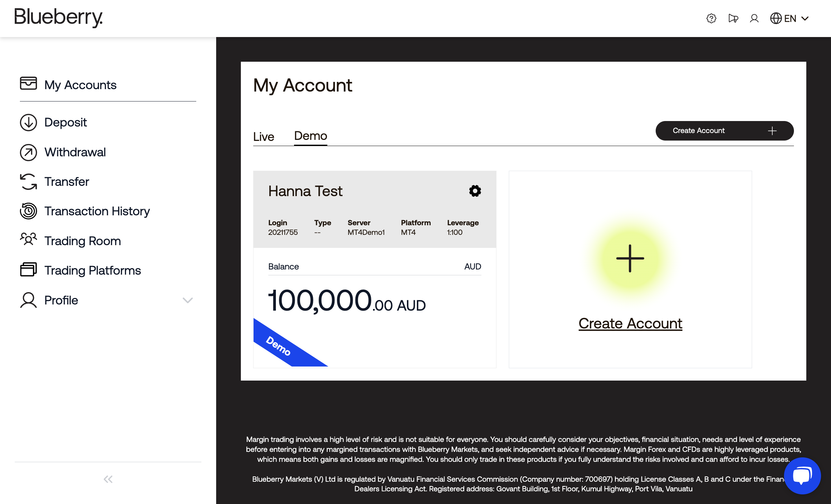The image size is (831, 504).
Task: Switch to the Live accounts tab
Action: pos(264,137)
